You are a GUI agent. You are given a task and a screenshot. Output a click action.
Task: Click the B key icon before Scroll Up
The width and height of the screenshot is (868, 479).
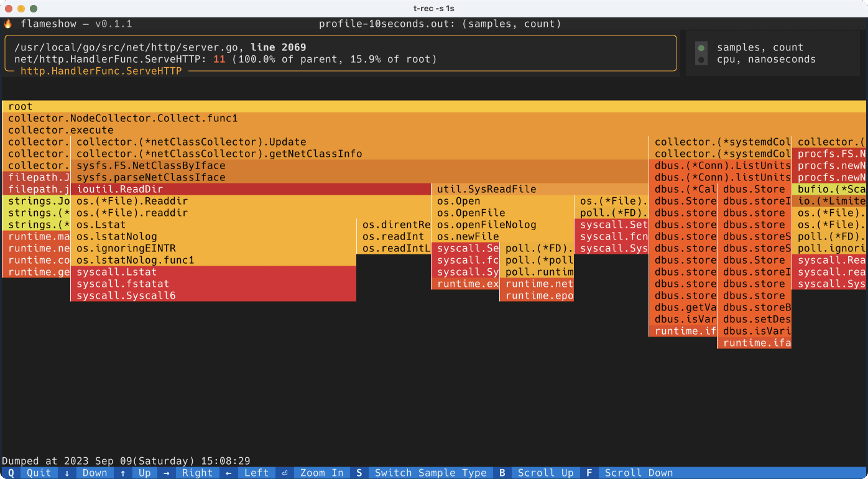pos(502,472)
